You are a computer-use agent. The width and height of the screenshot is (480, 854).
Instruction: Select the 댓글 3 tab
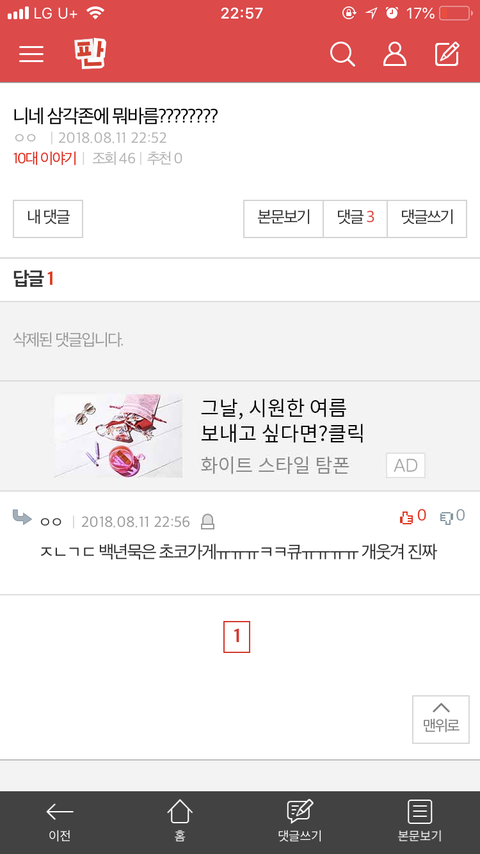[x=355, y=219]
